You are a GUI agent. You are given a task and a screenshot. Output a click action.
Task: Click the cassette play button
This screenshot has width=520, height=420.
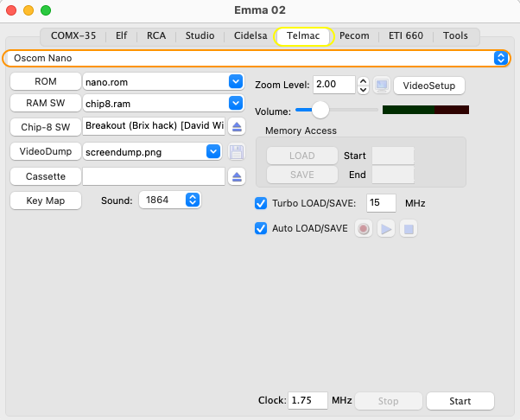click(x=386, y=228)
